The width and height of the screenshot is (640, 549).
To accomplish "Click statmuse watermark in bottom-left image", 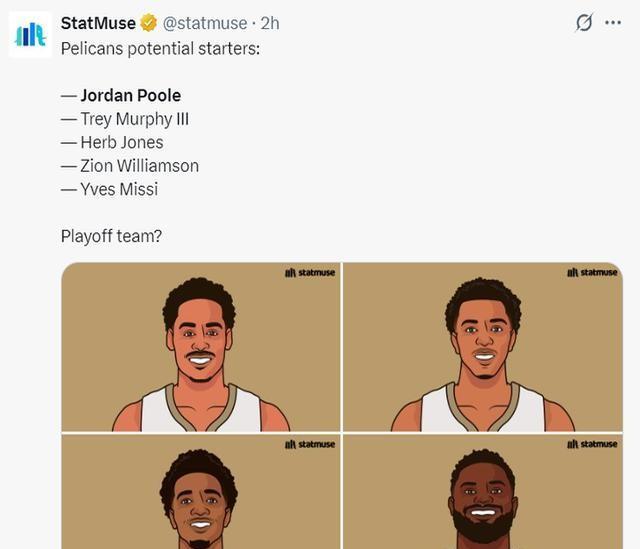I will coord(310,444).
